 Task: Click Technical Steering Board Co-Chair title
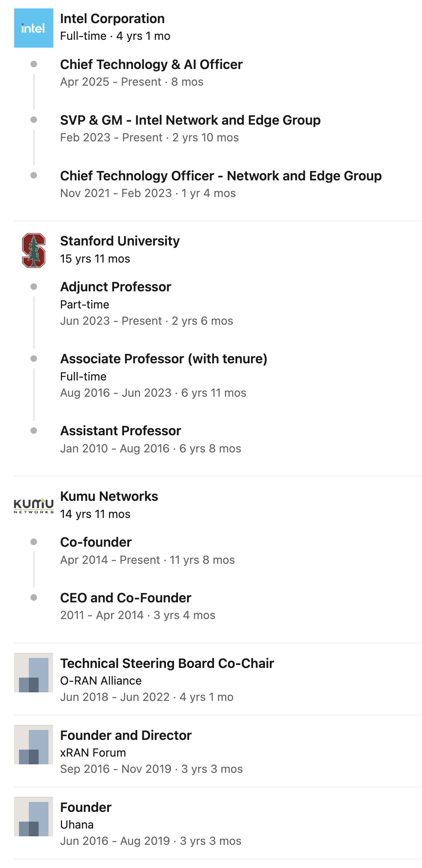[167, 664]
